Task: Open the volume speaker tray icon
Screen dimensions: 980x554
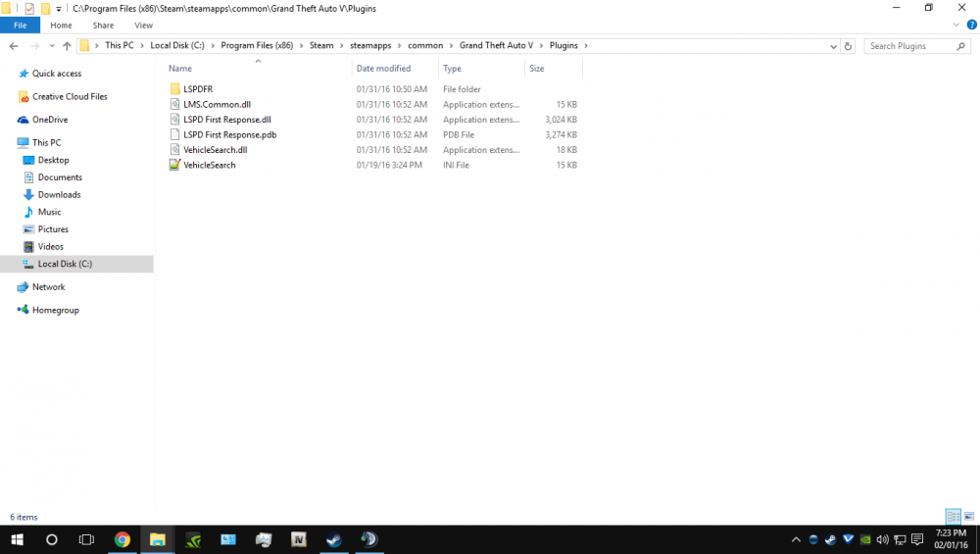Action: tap(883, 539)
